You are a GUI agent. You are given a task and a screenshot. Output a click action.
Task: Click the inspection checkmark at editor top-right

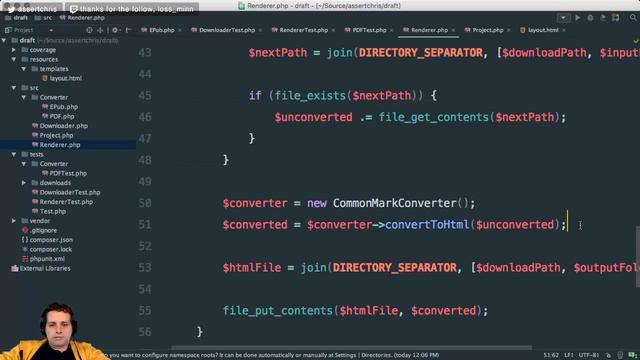[x=636, y=41]
